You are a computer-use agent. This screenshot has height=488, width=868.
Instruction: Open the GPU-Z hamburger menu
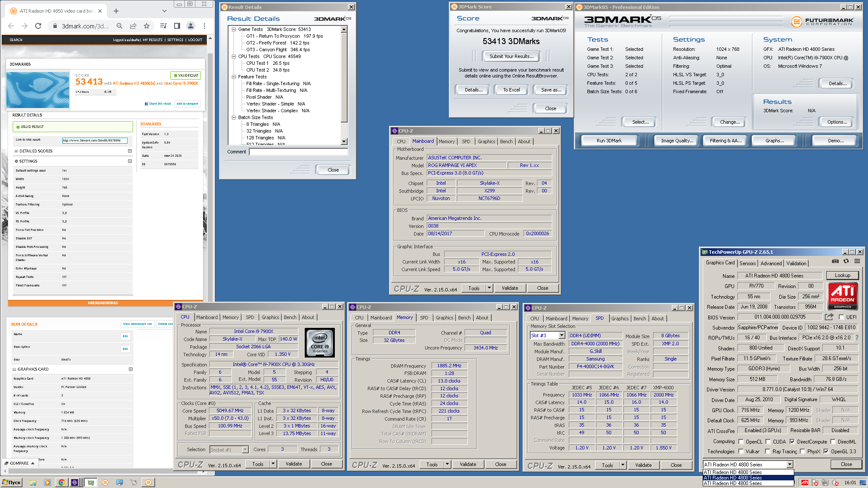click(857, 261)
